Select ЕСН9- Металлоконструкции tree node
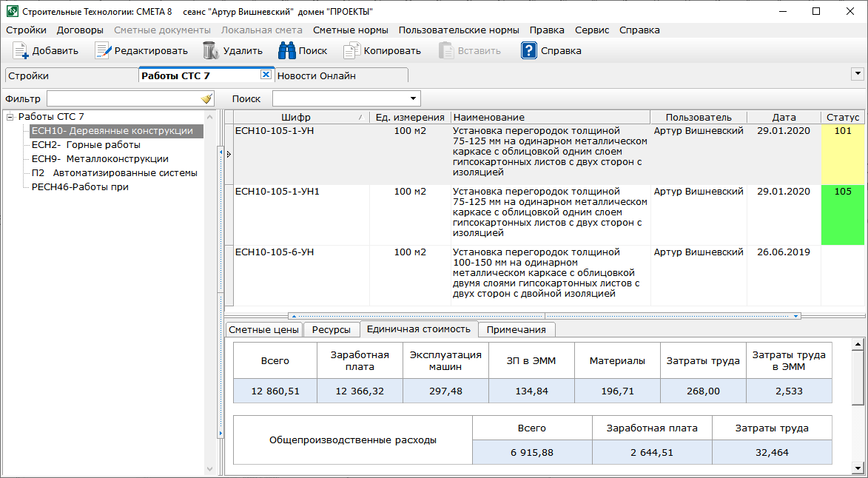Image resolution: width=868 pixels, height=478 pixels. click(100, 159)
